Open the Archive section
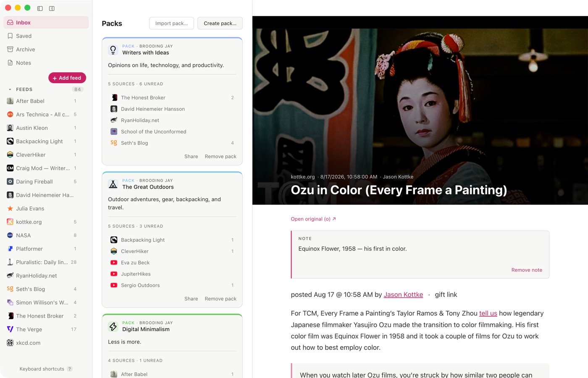Viewport: 588px width, 378px height. pyautogui.click(x=46, y=50)
